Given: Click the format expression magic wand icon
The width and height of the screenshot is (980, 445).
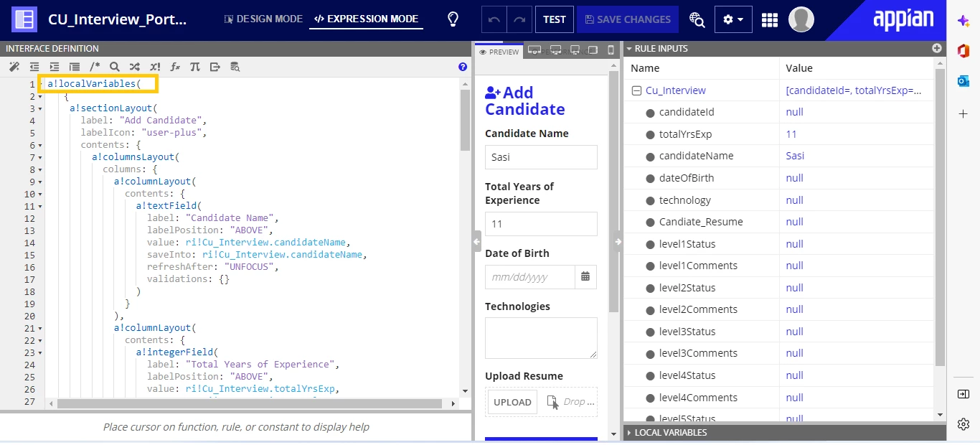Looking at the screenshot, I should [14, 67].
